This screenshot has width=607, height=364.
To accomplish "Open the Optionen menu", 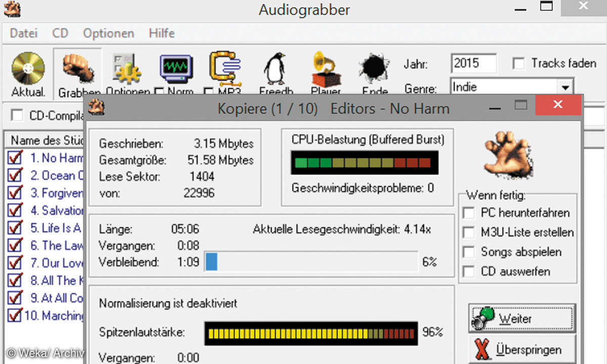I will [108, 33].
